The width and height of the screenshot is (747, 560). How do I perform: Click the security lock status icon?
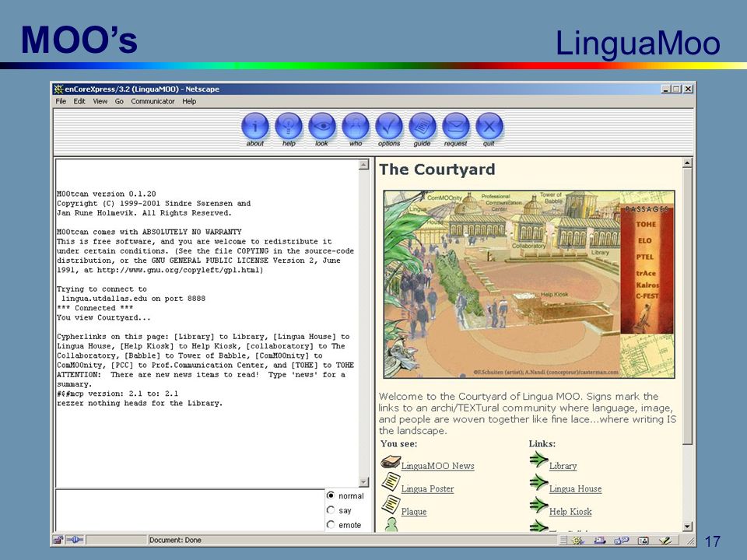tap(58, 540)
